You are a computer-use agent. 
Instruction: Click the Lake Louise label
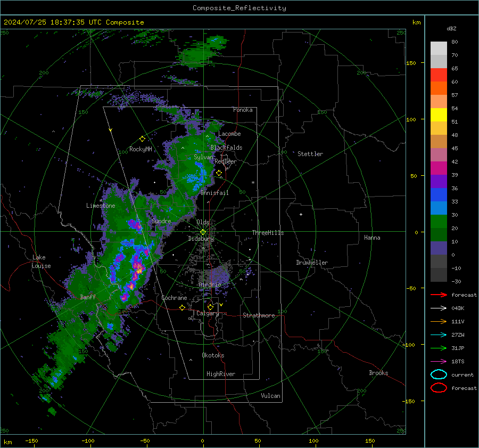(x=41, y=262)
